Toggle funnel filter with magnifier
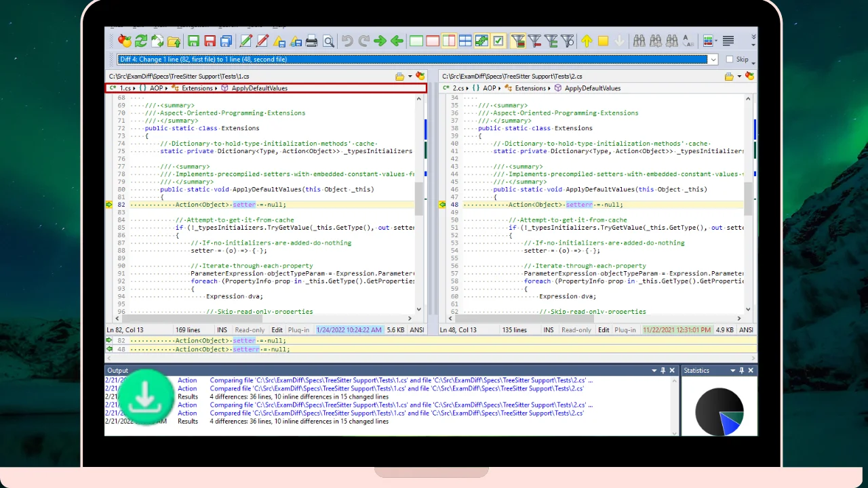This screenshot has width=868, height=488. point(568,41)
